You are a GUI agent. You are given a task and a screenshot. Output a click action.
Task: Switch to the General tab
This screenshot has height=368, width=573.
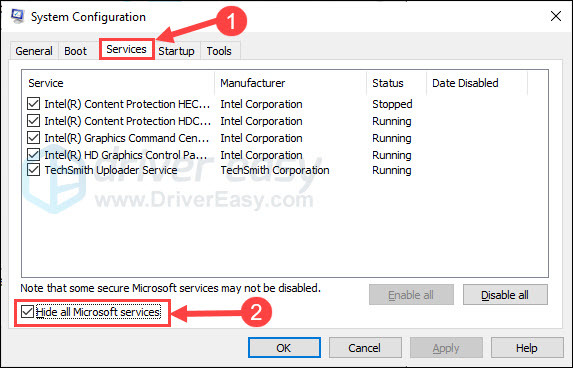(34, 51)
